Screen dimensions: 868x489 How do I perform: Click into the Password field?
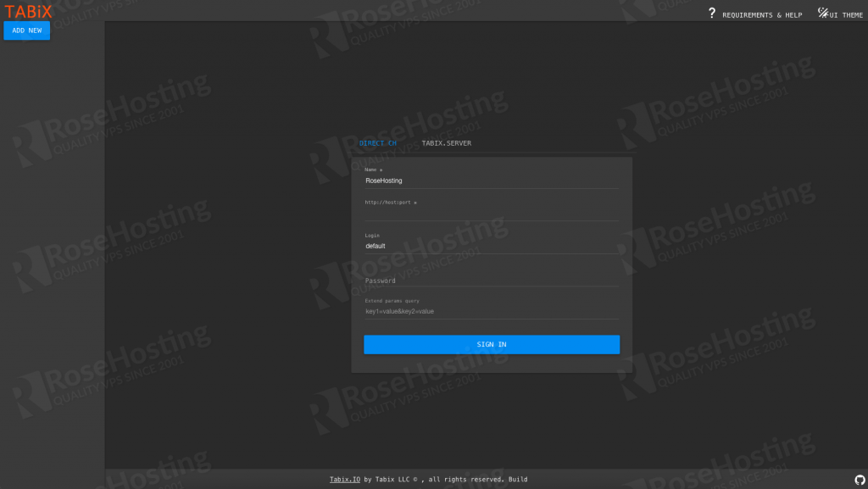(x=491, y=281)
